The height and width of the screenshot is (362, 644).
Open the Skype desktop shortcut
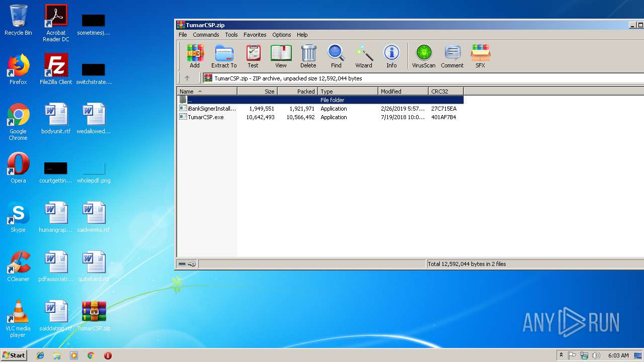coord(18,217)
